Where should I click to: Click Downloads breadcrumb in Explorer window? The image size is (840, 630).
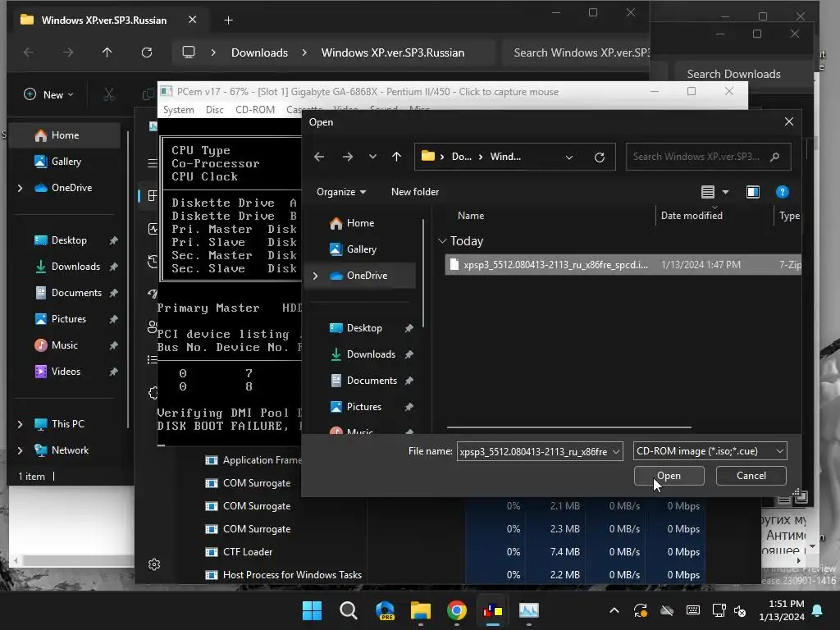coord(259,52)
